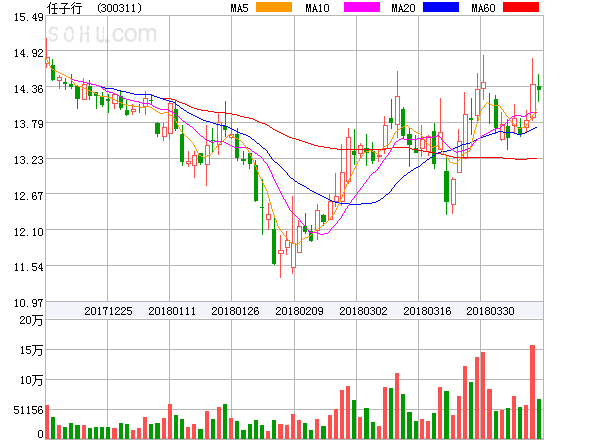Click the 15.49 price axis label
This screenshot has width=600, height=440.
(x=29, y=17)
